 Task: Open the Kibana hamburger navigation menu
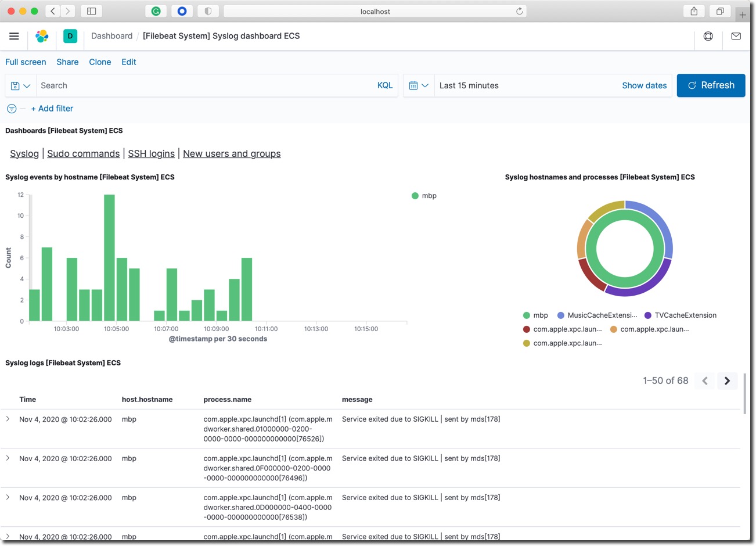click(x=14, y=36)
